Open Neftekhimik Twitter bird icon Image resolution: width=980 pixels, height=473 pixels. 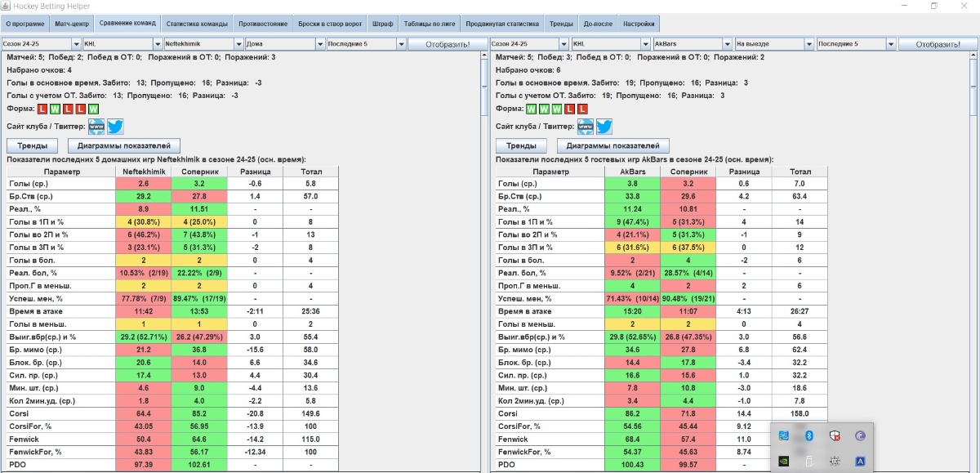[x=115, y=127]
